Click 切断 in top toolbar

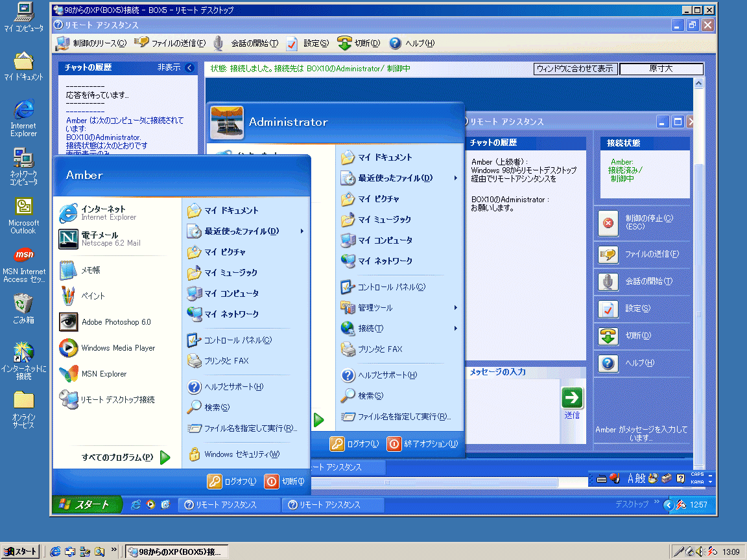pyautogui.click(x=359, y=43)
